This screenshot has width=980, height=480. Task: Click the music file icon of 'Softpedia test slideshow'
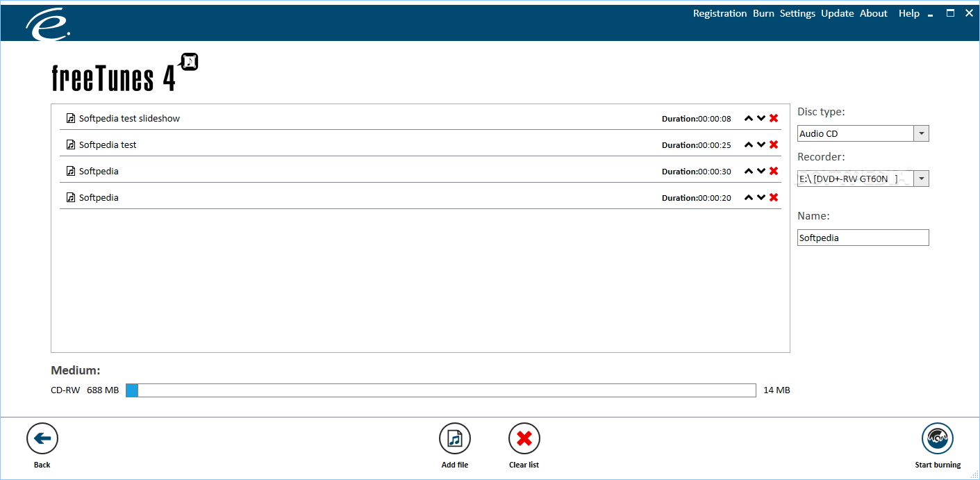pos(71,118)
